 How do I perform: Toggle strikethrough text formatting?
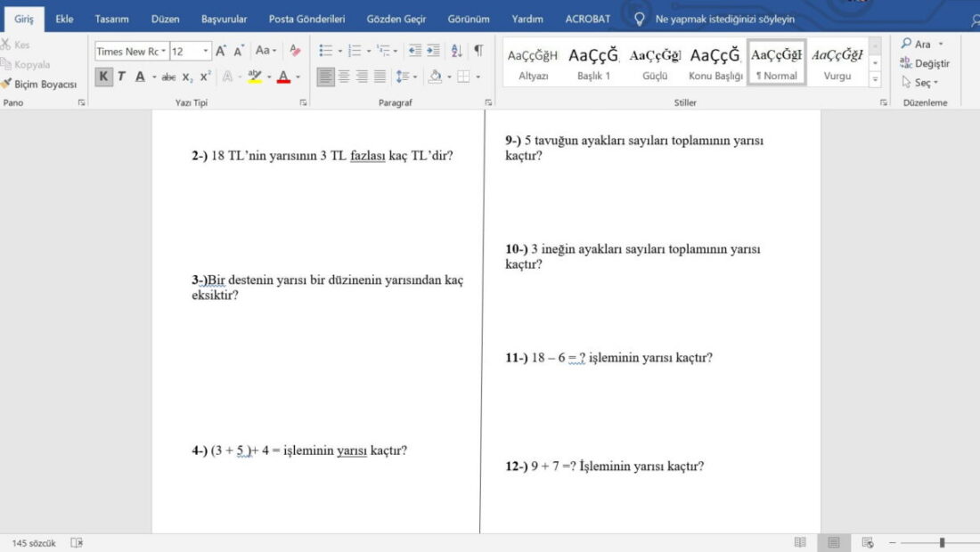(x=168, y=77)
